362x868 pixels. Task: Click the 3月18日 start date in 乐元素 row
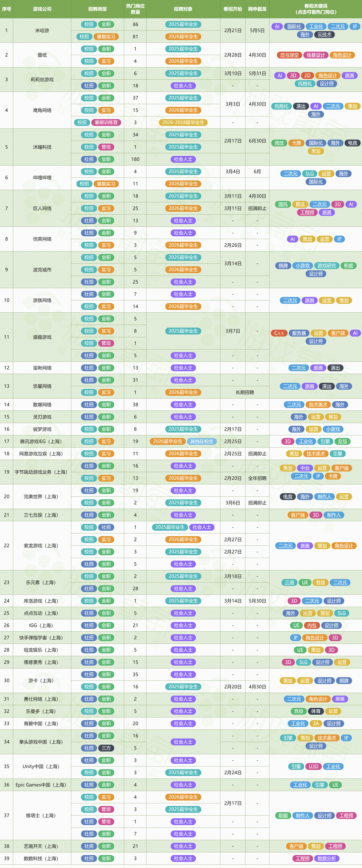(x=233, y=576)
